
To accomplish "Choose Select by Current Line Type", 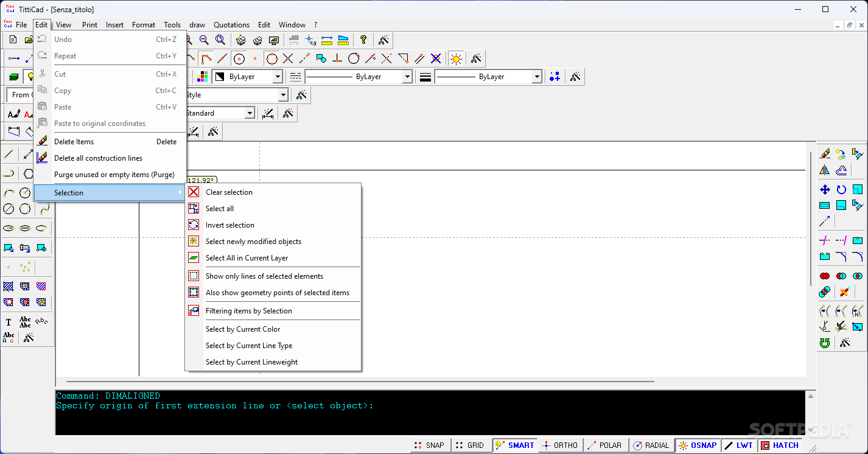I will coord(273,345).
